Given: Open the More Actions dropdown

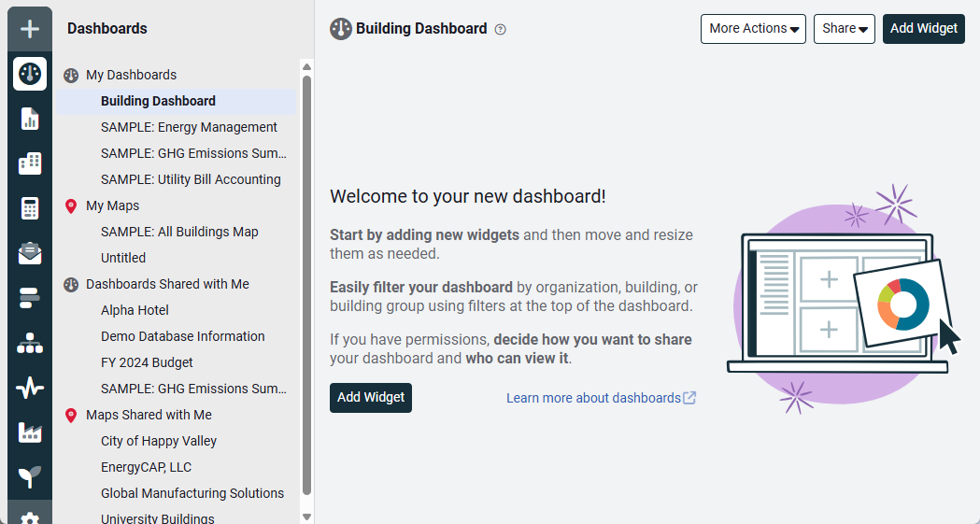Looking at the screenshot, I should click(x=754, y=29).
